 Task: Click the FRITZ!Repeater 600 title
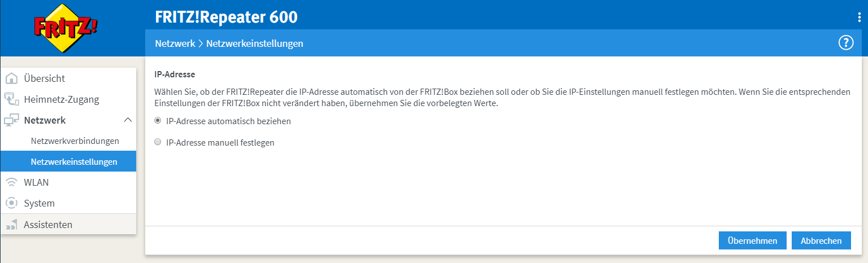[226, 17]
